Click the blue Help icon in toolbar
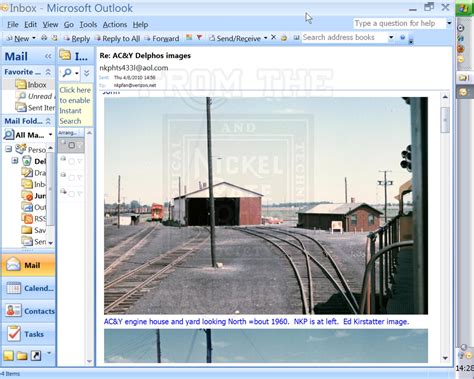 click(402, 38)
